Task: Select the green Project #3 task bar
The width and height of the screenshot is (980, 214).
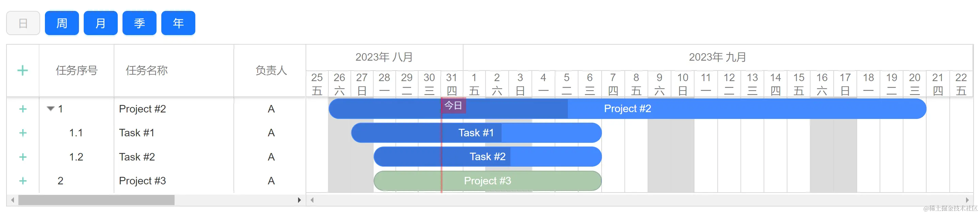Action: [x=487, y=181]
